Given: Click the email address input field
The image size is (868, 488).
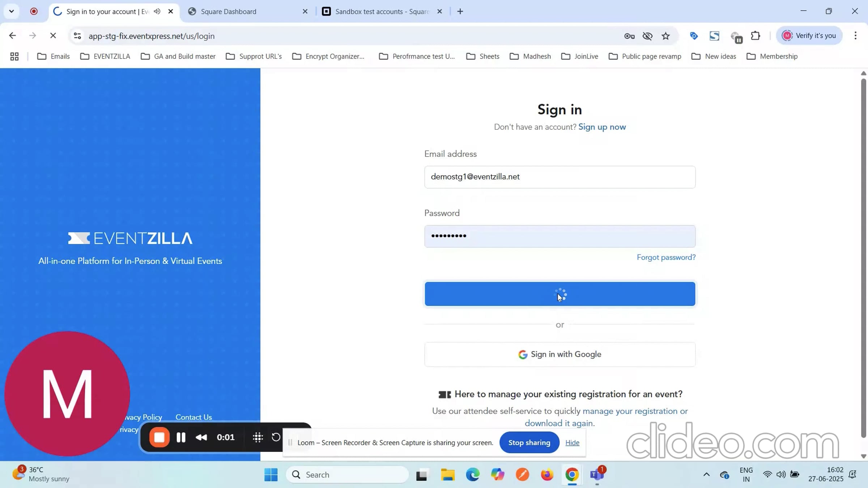Looking at the screenshot, I should tap(559, 177).
